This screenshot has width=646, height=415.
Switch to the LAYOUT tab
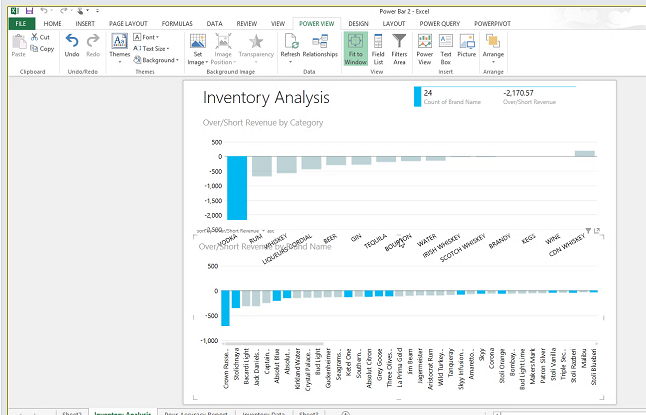click(x=394, y=23)
